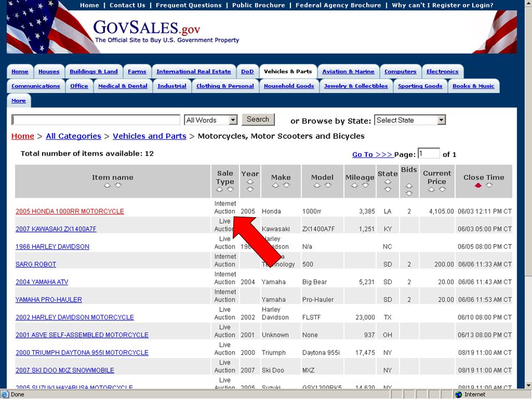The width and height of the screenshot is (532, 399).
Task: Open 2005 Honda 1000RR Motorcycle listing
Action: [70, 211]
